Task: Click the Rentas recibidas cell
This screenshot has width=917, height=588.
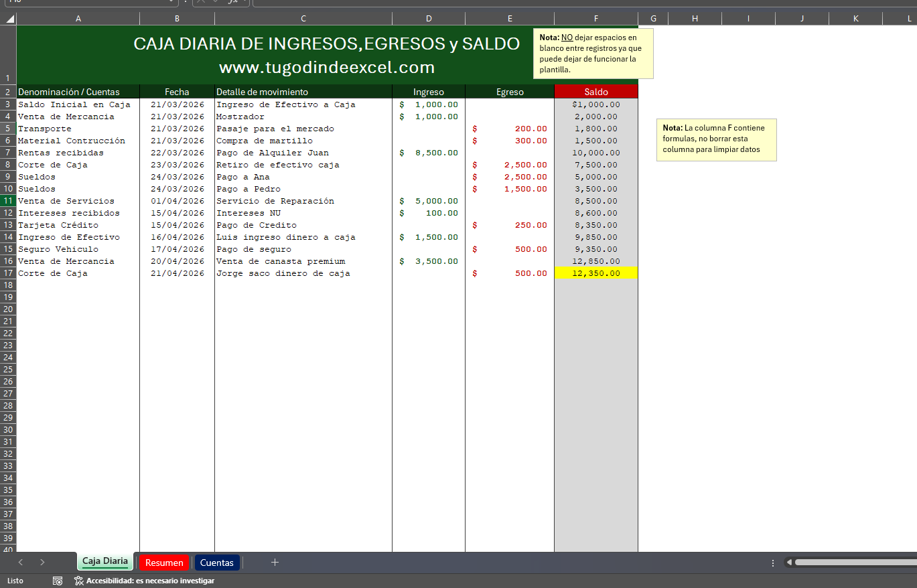Action: pos(78,153)
